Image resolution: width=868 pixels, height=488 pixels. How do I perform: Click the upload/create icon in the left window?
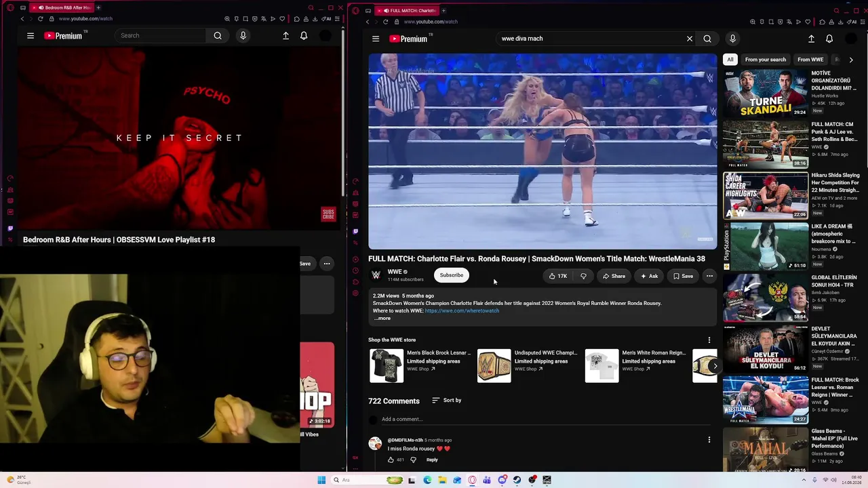coord(285,35)
